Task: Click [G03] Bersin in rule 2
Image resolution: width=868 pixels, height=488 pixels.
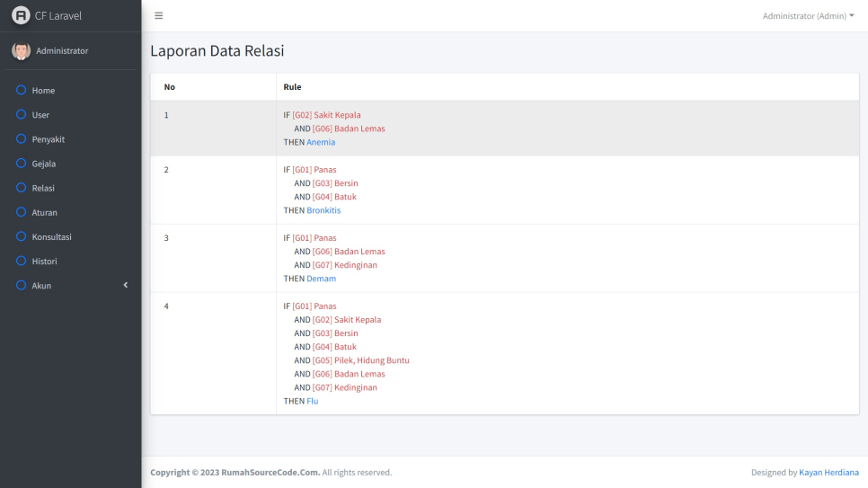Action: [x=335, y=183]
